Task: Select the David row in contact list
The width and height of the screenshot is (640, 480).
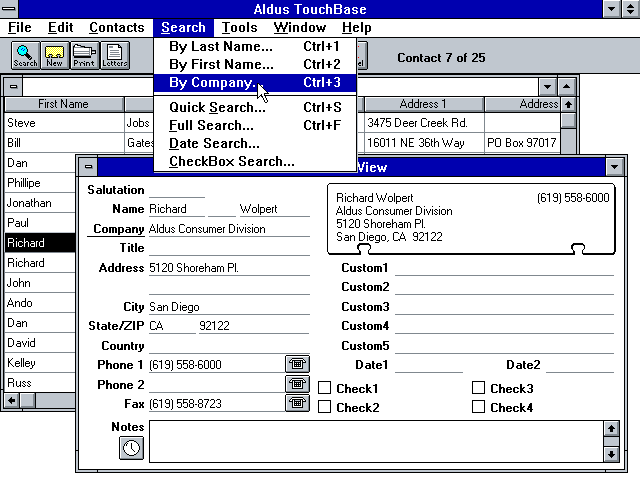Action: tap(40, 343)
